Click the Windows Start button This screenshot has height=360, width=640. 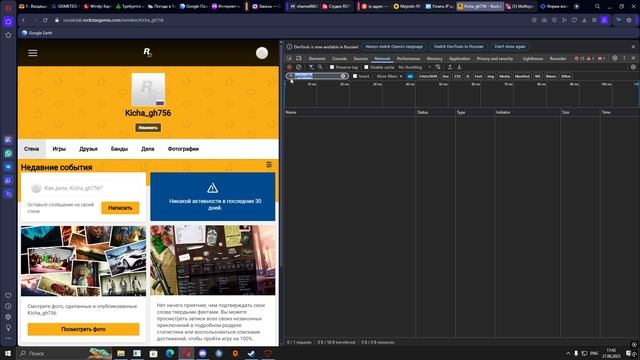(x=8, y=353)
